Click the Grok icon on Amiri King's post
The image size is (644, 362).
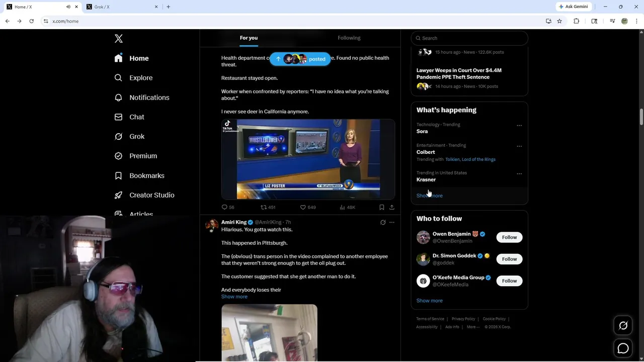coord(383,222)
